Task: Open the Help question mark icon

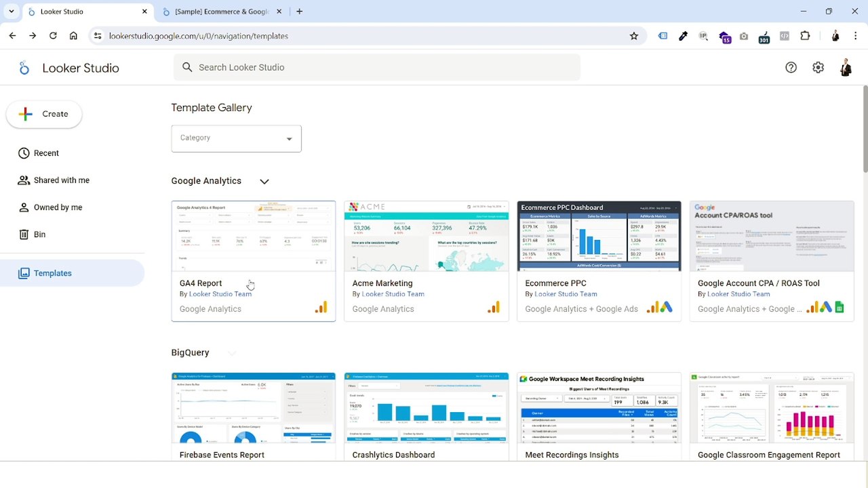Action: click(791, 68)
